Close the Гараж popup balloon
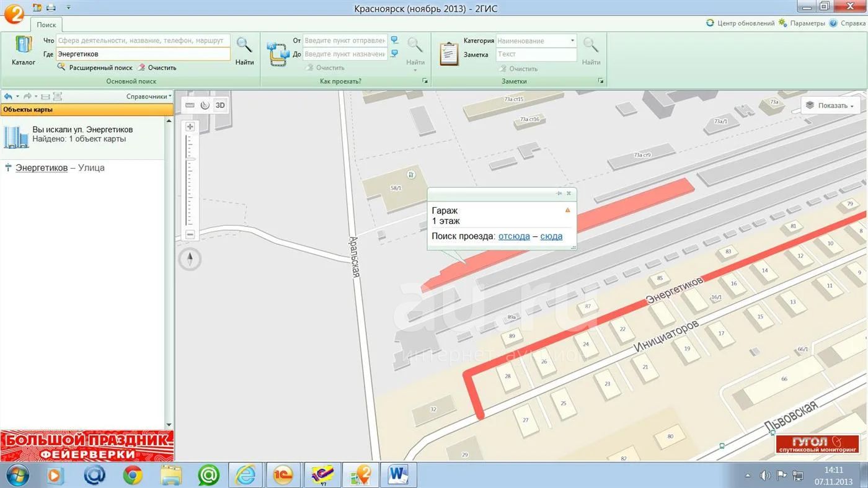The width and height of the screenshot is (868, 488). (569, 193)
